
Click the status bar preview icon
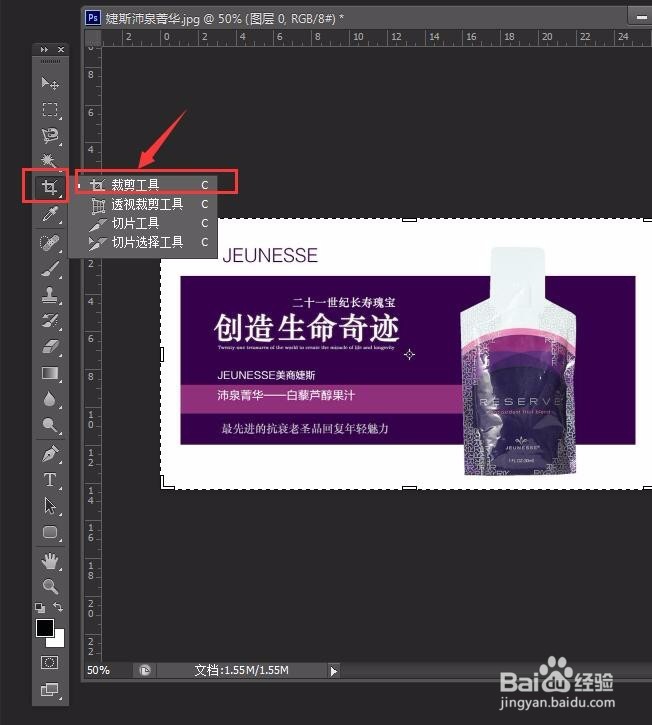click(x=145, y=670)
